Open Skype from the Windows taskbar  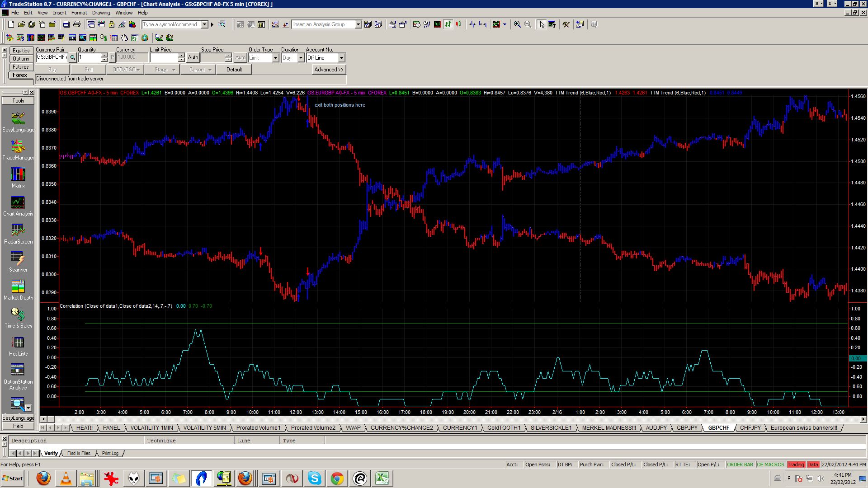315,479
